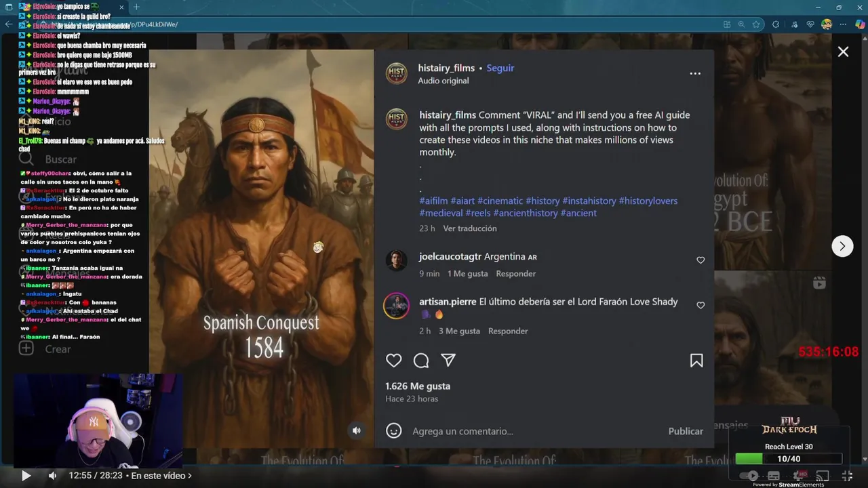Open the browser profile avatar

tap(827, 24)
